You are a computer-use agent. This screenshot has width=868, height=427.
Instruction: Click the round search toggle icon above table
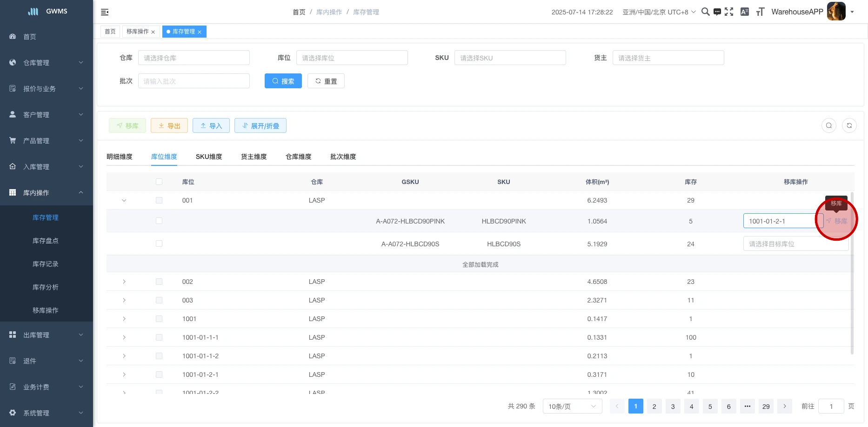tap(828, 125)
